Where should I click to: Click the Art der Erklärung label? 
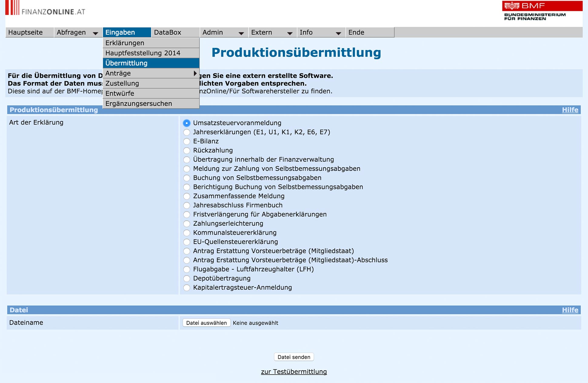click(36, 122)
